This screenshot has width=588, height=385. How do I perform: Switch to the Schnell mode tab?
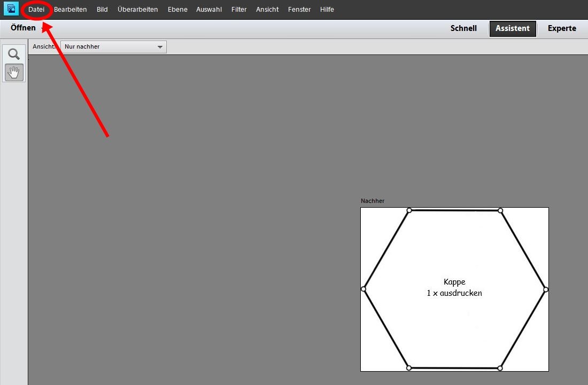(463, 28)
